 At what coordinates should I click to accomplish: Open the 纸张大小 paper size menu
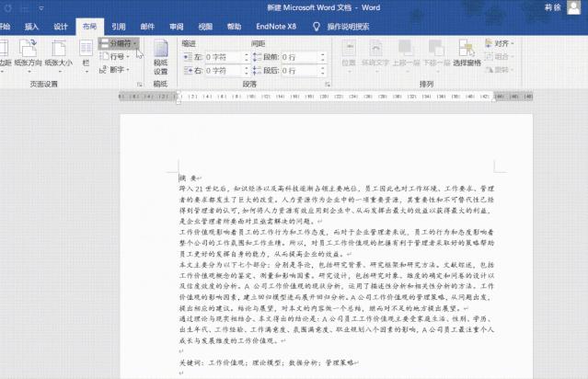(x=59, y=54)
